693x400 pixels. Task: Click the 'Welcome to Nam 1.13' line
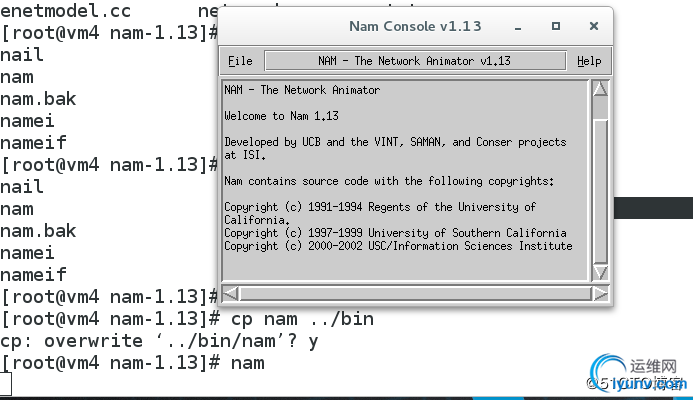pos(281,116)
